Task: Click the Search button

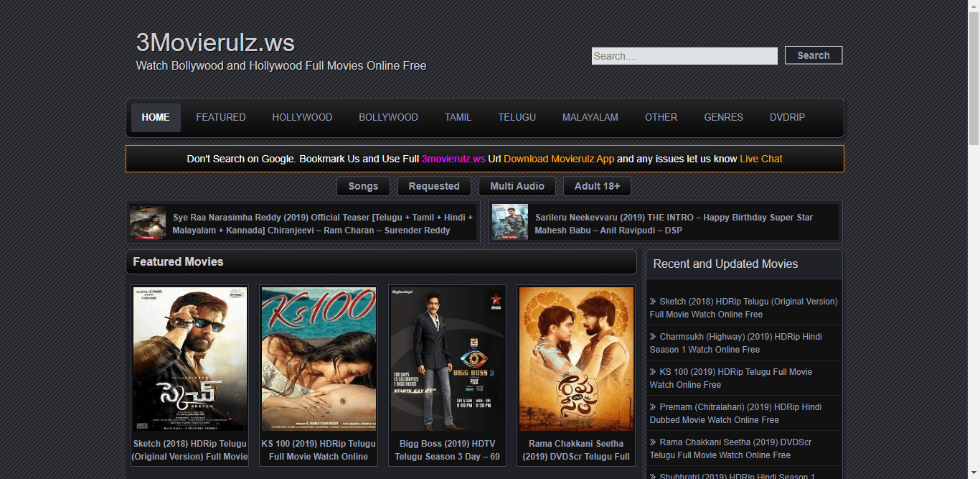Action: [x=814, y=55]
